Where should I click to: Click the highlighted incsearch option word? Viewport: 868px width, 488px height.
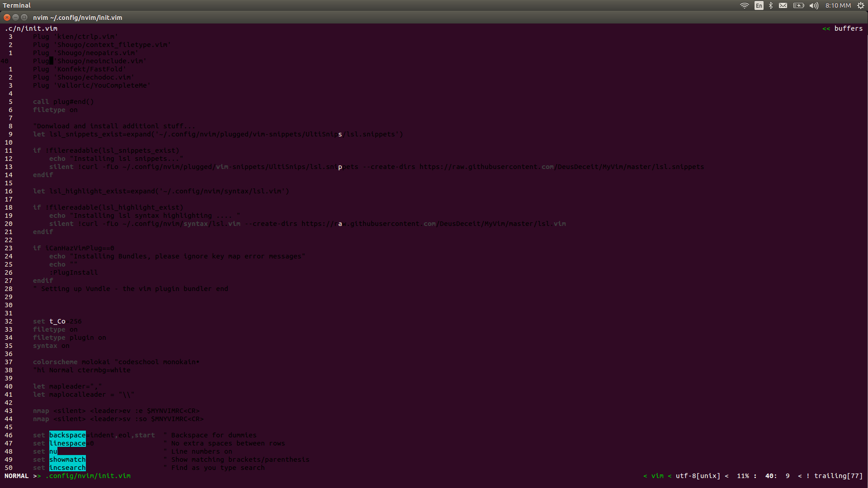point(67,468)
